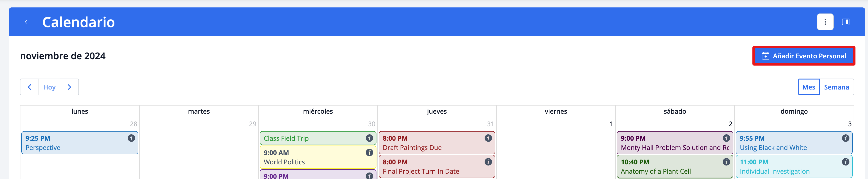868x179 pixels.
Task: Go to the previous month
Action: (30, 87)
